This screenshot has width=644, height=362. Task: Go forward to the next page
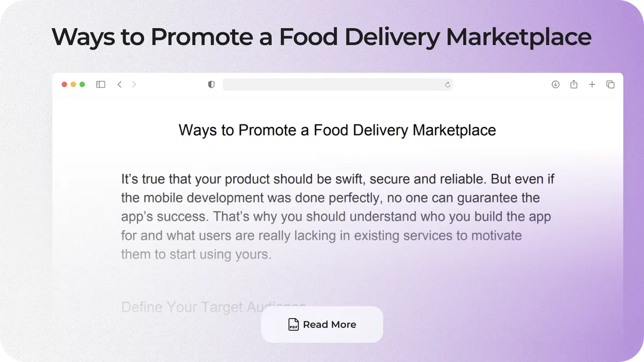(134, 85)
